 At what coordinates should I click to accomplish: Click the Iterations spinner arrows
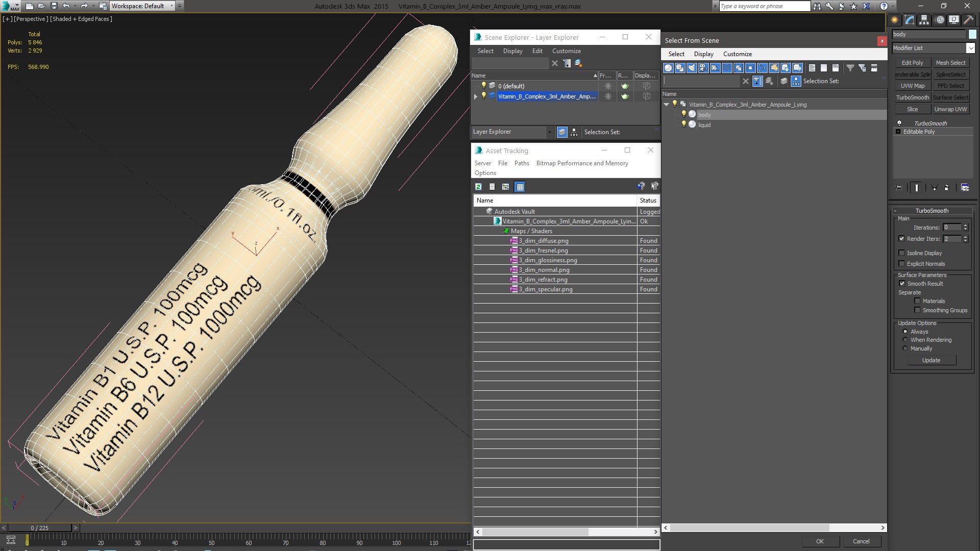965,228
